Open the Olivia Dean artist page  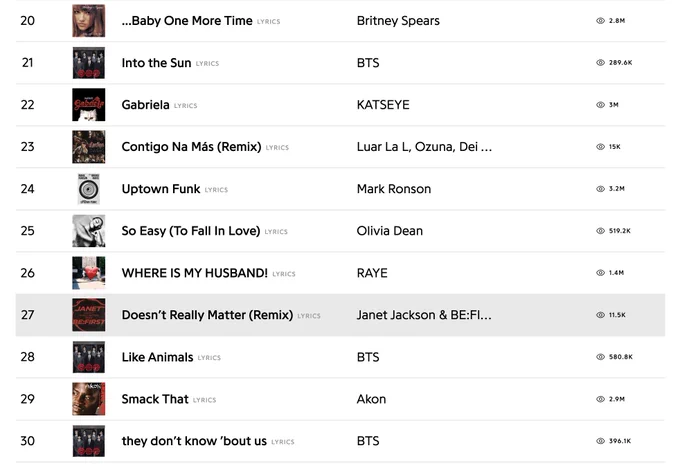click(x=389, y=231)
